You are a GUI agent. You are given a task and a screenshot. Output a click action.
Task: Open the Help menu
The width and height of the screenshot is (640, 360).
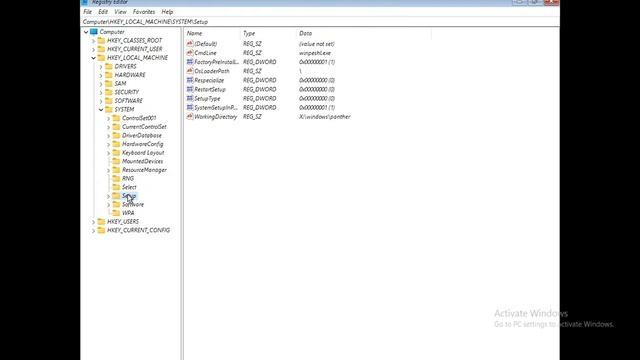coord(167,12)
